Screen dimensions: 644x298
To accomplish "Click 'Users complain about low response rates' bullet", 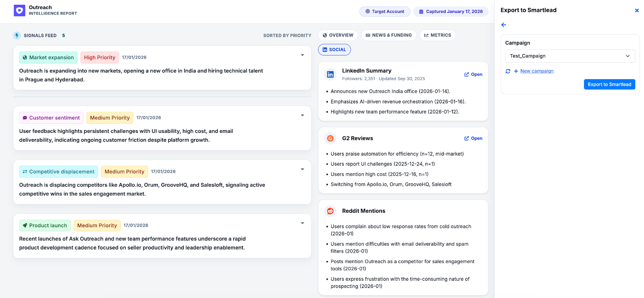I will (x=401, y=230).
